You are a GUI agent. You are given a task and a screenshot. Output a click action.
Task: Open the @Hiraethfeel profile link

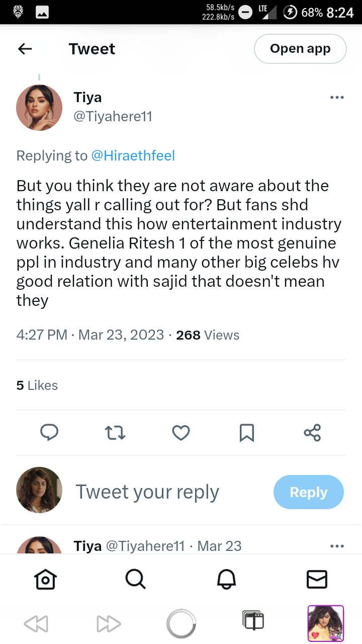coord(133,156)
